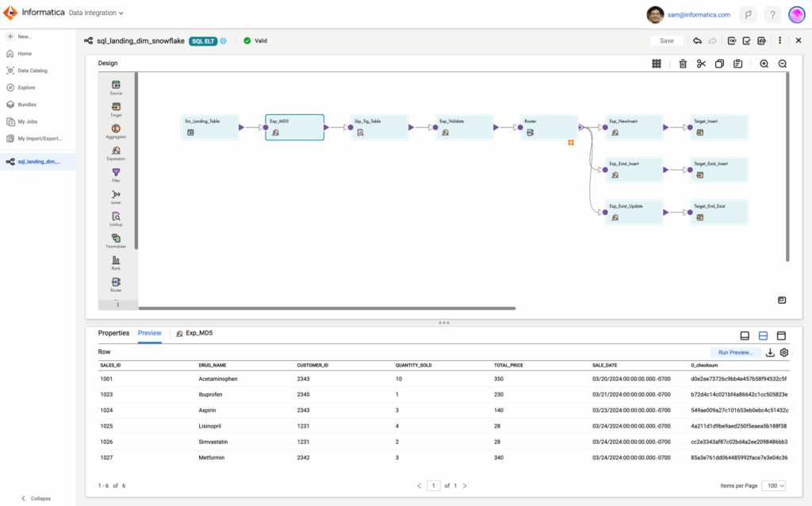Click the New... button in sidebar
812x506 pixels.
[20, 36]
